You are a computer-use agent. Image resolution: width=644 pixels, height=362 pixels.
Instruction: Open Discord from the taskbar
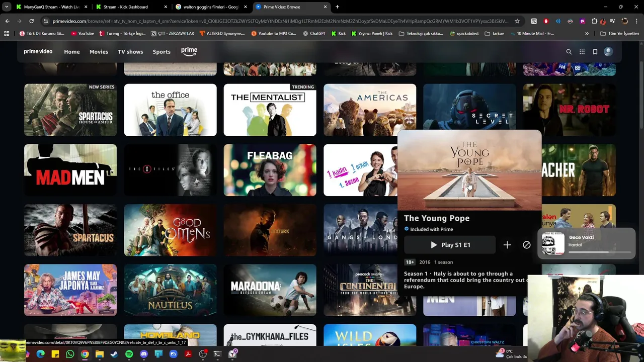click(x=144, y=354)
